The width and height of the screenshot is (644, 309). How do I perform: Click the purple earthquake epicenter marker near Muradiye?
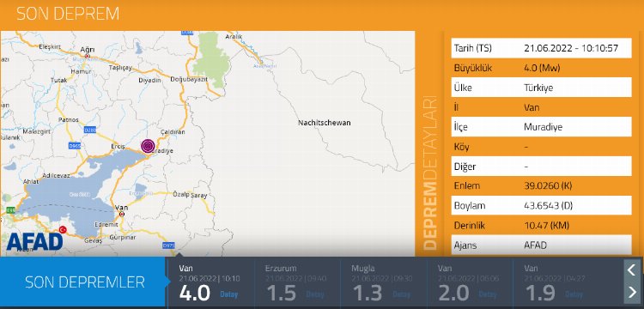click(x=148, y=146)
